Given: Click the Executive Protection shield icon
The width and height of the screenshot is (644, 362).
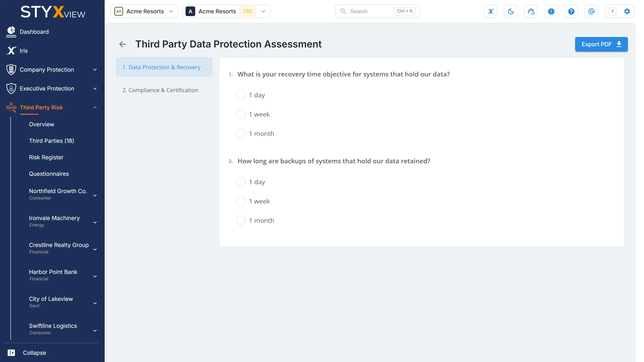Looking at the screenshot, I should (x=11, y=88).
